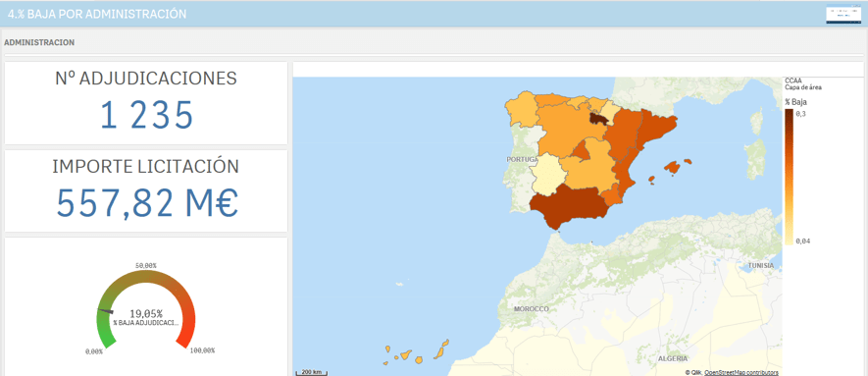Screen dimensions: 868x376
Task: Click the % Baja color gradient legend bar
Action: (789, 177)
